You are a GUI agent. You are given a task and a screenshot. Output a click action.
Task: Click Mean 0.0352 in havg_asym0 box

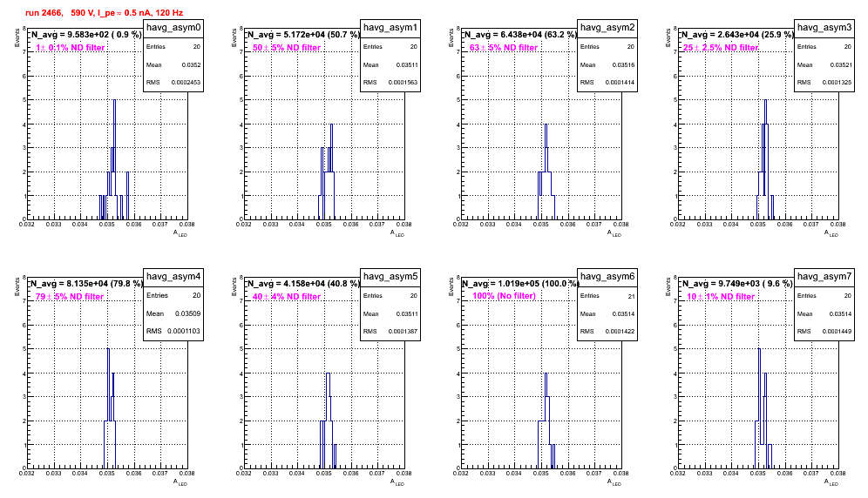(173, 64)
